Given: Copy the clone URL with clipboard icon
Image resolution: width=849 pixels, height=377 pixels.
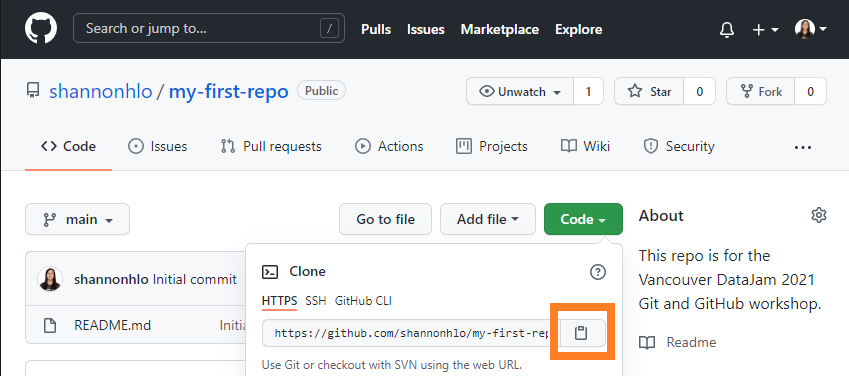Looking at the screenshot, I should pos(581,333).
